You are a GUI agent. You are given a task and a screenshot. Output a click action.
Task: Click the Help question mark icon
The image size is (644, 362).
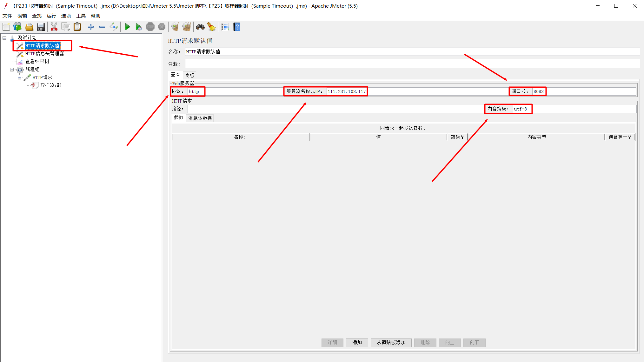(237, 27)
